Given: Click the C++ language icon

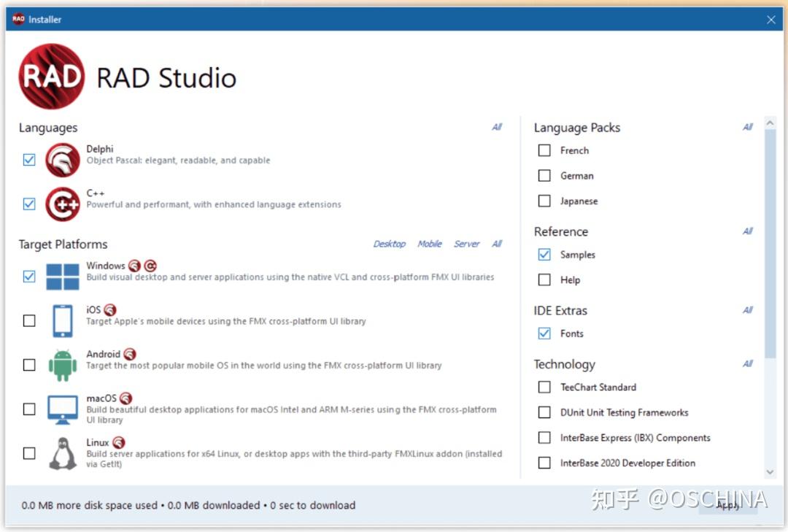Looking at the screenshot, I should pyautogui.click(x=62, y=204).
